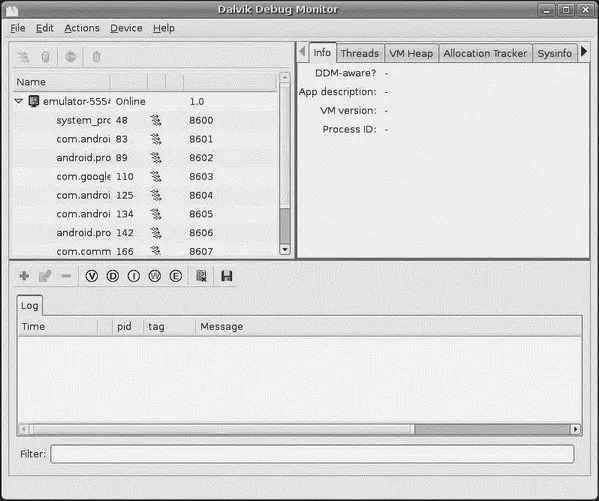The image size is (599, 501).
Task: Click debug icon in row with port 8601
Action: point(155,139)
